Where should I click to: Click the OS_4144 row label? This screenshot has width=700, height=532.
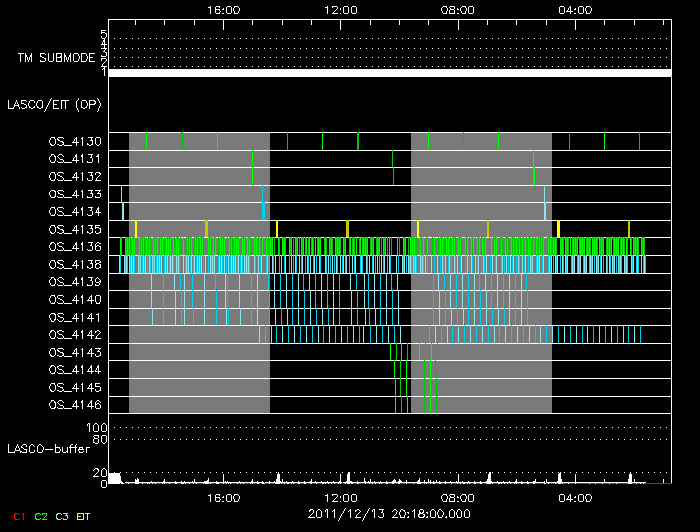[74, 369]
